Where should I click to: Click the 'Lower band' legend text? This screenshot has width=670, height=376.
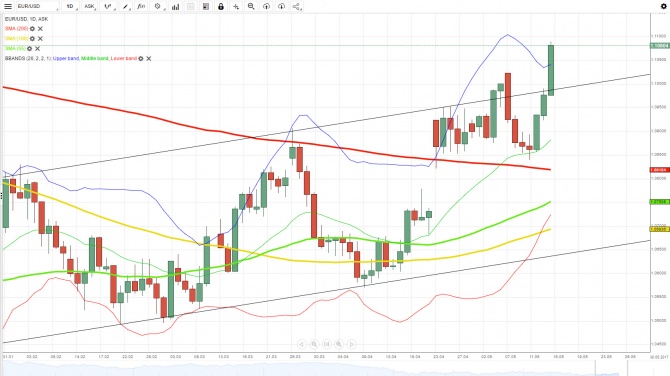point(123,59)
